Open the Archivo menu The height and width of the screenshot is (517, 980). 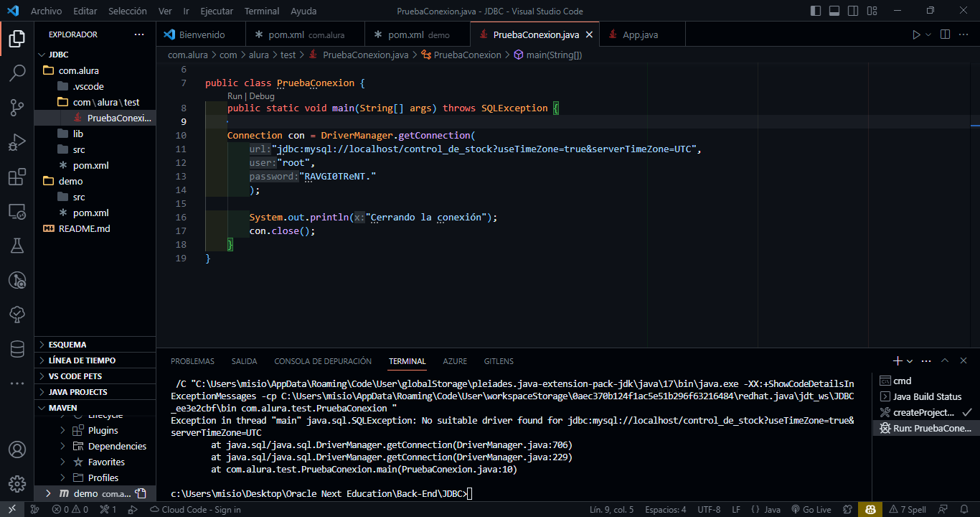click(47, 11)
